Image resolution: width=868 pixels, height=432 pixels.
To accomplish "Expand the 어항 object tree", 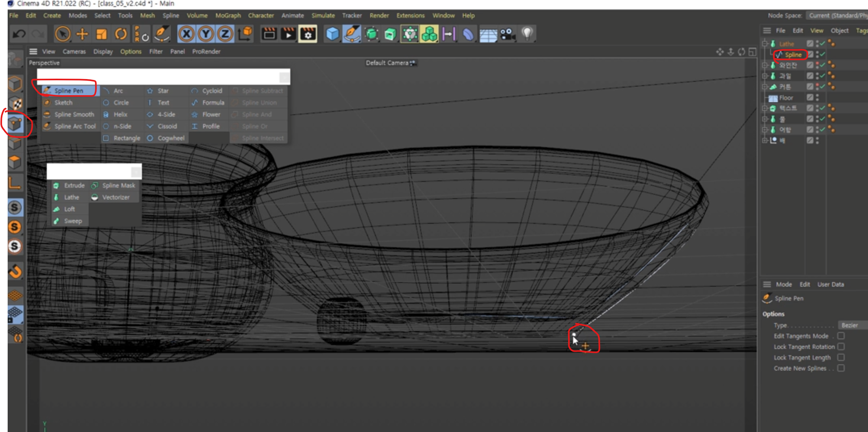I will tap(765, 129).
